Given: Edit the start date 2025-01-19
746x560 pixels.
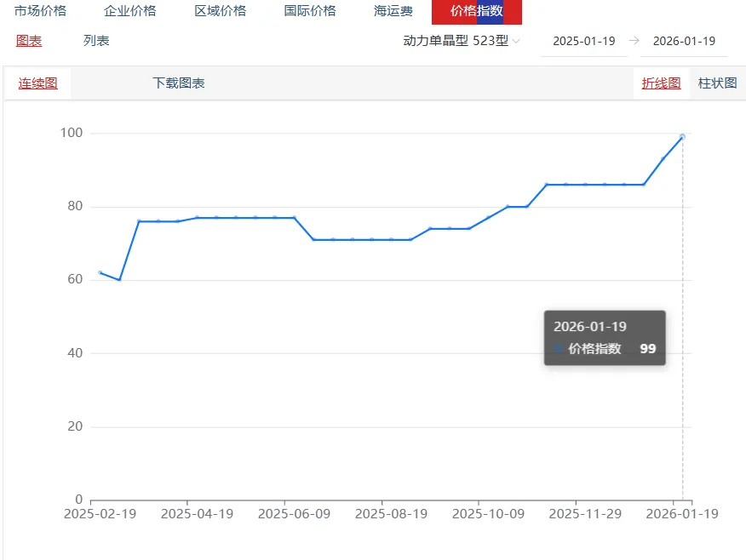Looking at the screenshot, I should click(583, 42).
